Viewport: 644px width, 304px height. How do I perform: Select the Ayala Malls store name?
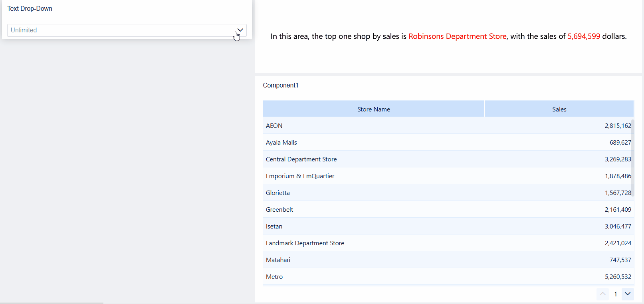tap(281, 143)
